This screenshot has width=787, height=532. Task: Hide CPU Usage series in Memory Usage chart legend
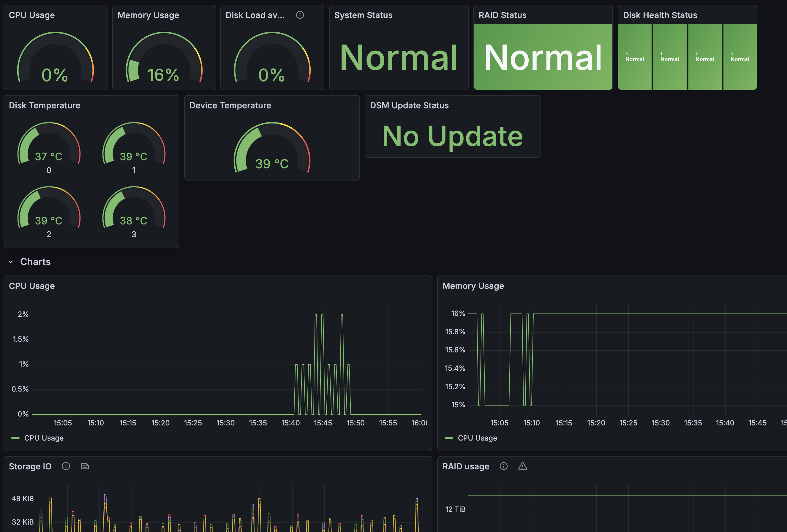tap(478, 438)
